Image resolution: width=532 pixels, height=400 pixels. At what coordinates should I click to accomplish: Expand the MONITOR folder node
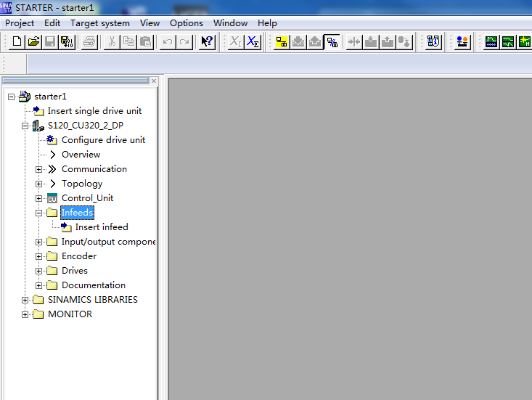[x=25, y=315]
